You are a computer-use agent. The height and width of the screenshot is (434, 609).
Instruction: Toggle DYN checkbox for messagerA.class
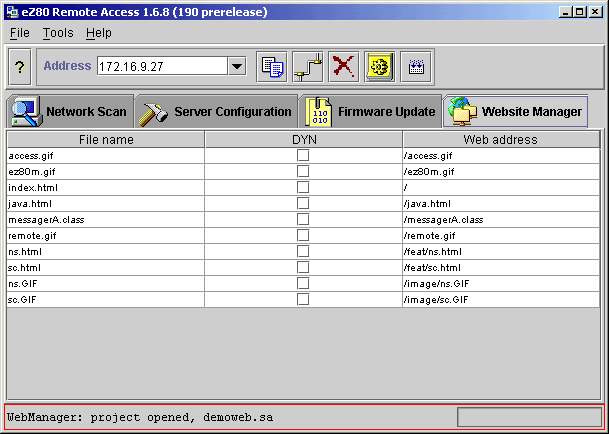[x=303, y=219]
